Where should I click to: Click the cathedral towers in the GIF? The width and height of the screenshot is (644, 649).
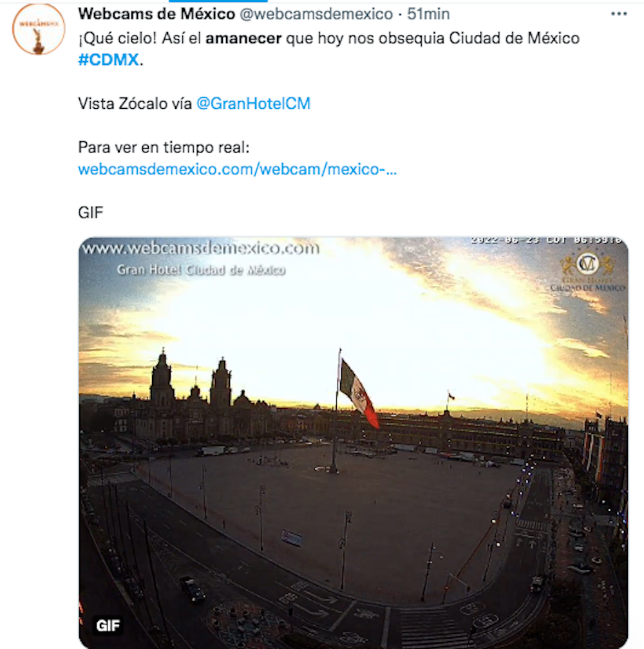191,381
